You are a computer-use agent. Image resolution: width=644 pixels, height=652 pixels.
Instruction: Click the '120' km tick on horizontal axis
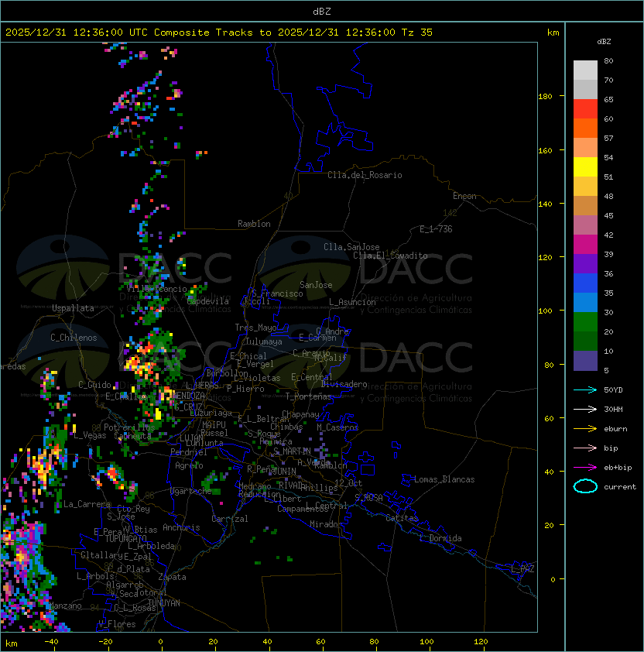(x=481, y=642)
